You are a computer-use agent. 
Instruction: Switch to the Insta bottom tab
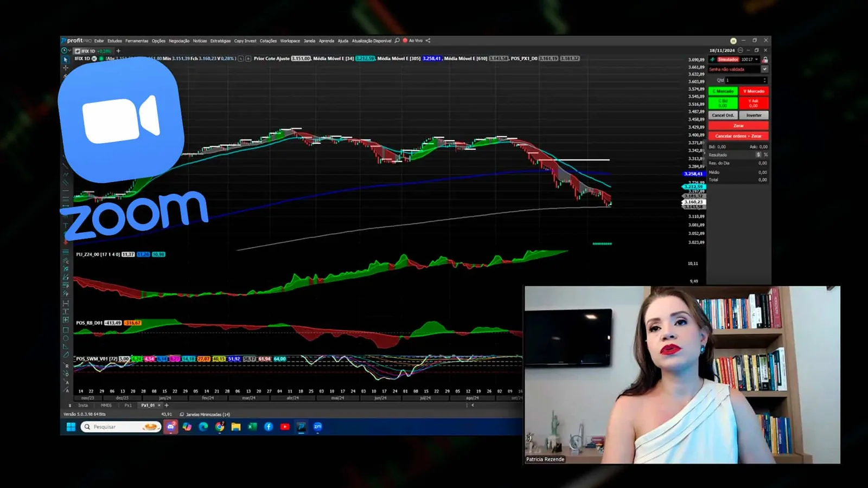(x=83, y=405)
